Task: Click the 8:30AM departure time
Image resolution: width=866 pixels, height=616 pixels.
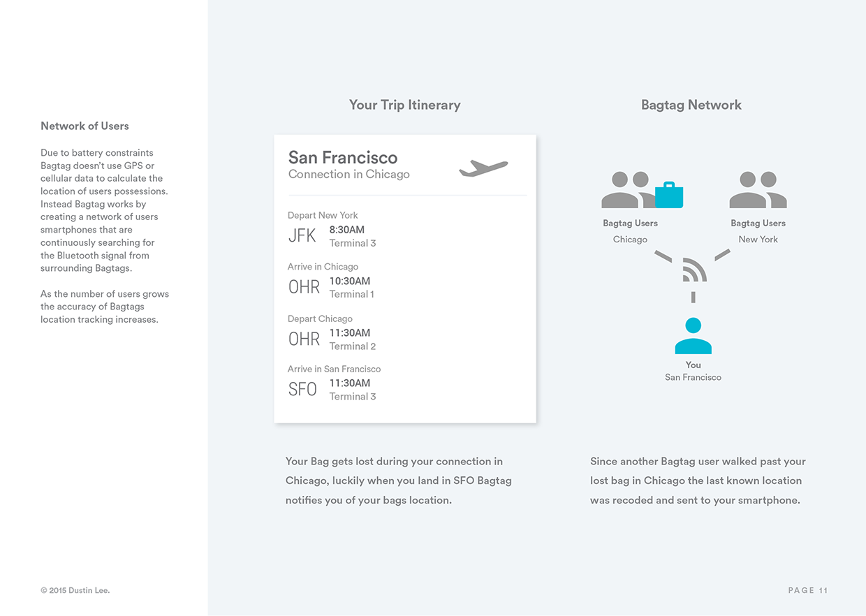Action: pos(347,230)
